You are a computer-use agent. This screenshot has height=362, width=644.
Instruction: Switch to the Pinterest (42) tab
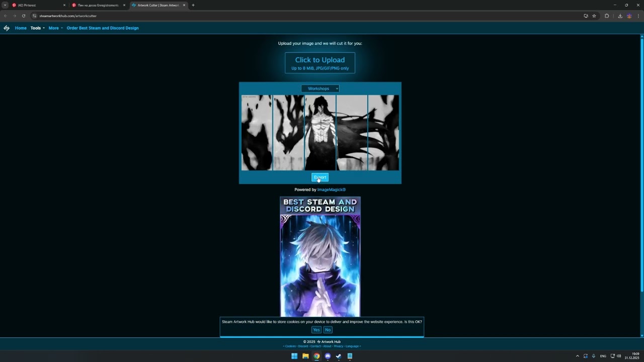click(39, 5)
